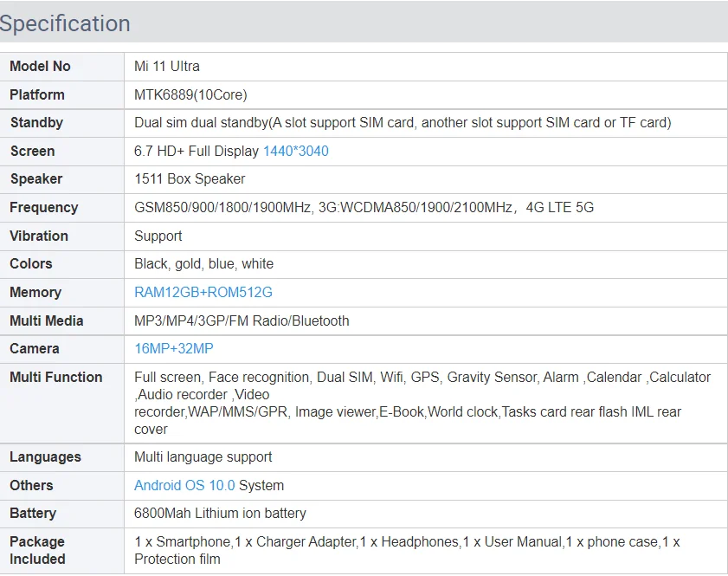
Task: Select the Multi language support text
Action: pyautogui.click(x=203, y=457)
